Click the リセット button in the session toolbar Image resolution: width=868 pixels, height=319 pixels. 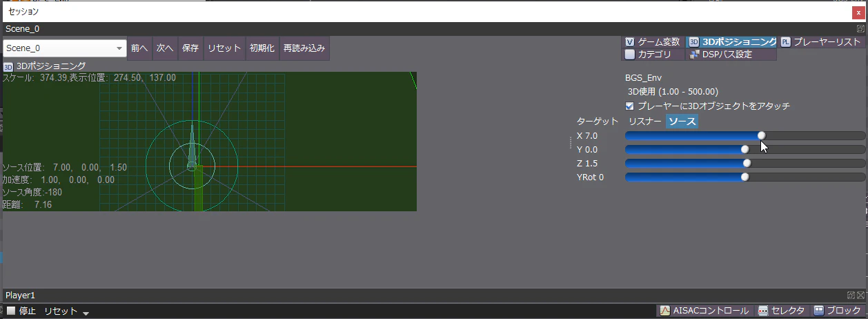[x=224, y=48]
